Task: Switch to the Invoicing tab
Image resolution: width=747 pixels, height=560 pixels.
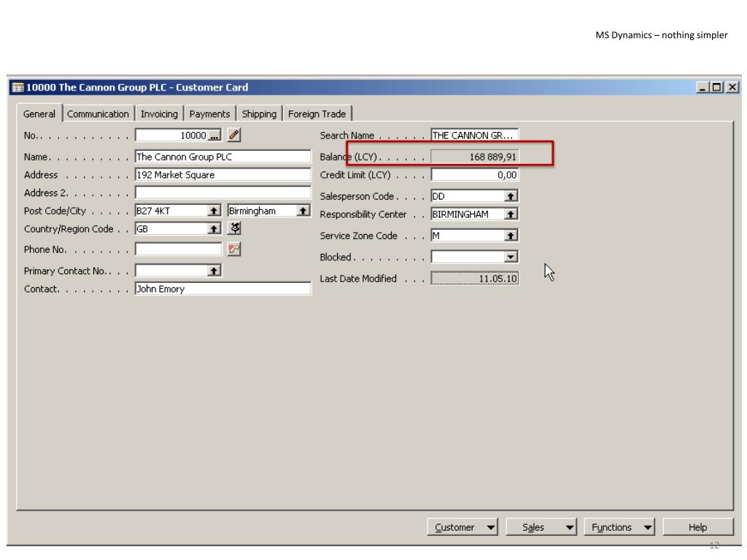Action: (159, 114)
